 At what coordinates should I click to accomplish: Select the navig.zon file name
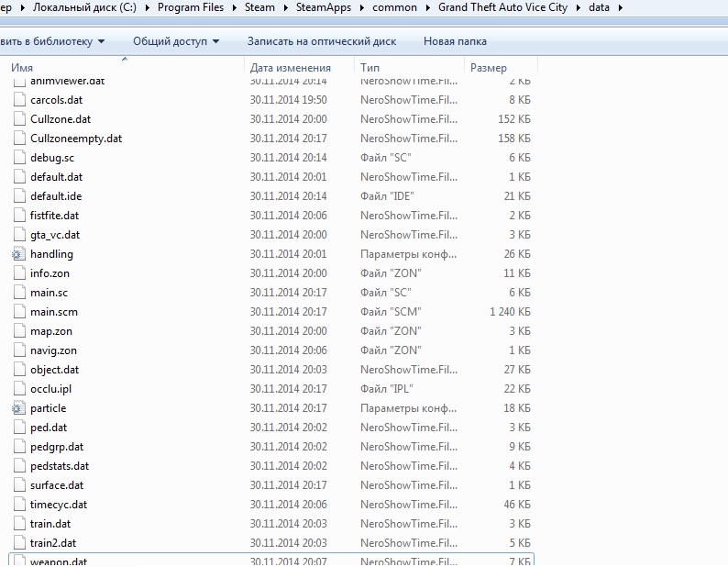pyautogui.click(x=53, y=350)
